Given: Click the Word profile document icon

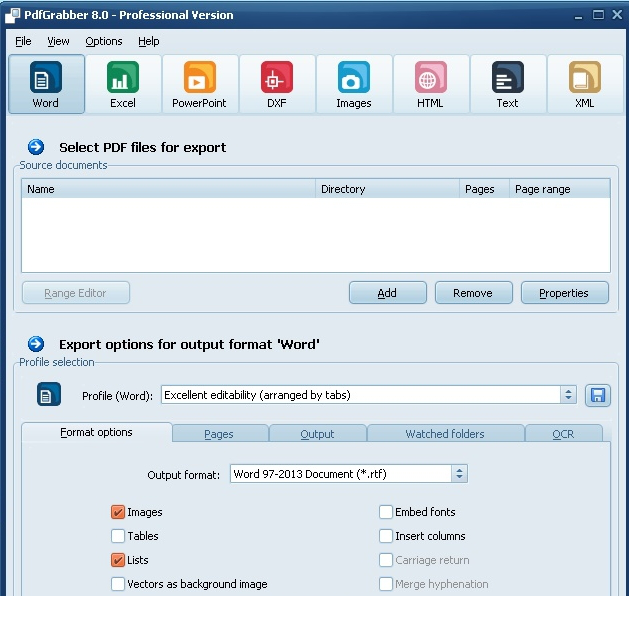Looking at the screenshot, I should (x=49, y=394).
